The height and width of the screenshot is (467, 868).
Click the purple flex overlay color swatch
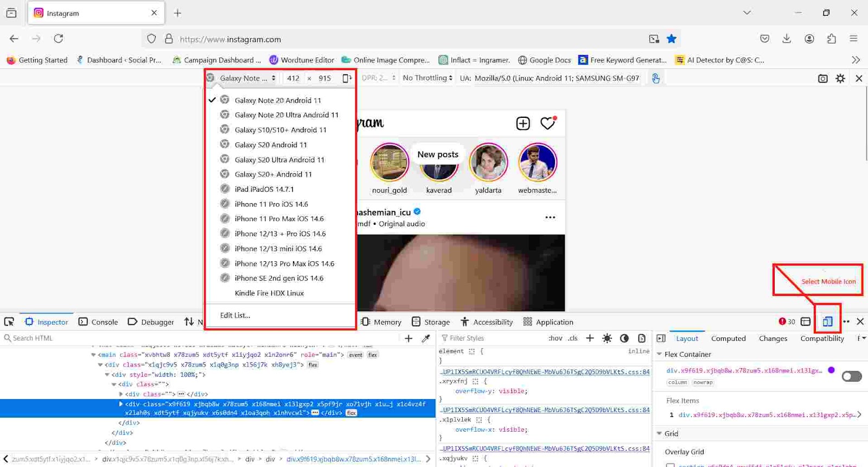831,370
